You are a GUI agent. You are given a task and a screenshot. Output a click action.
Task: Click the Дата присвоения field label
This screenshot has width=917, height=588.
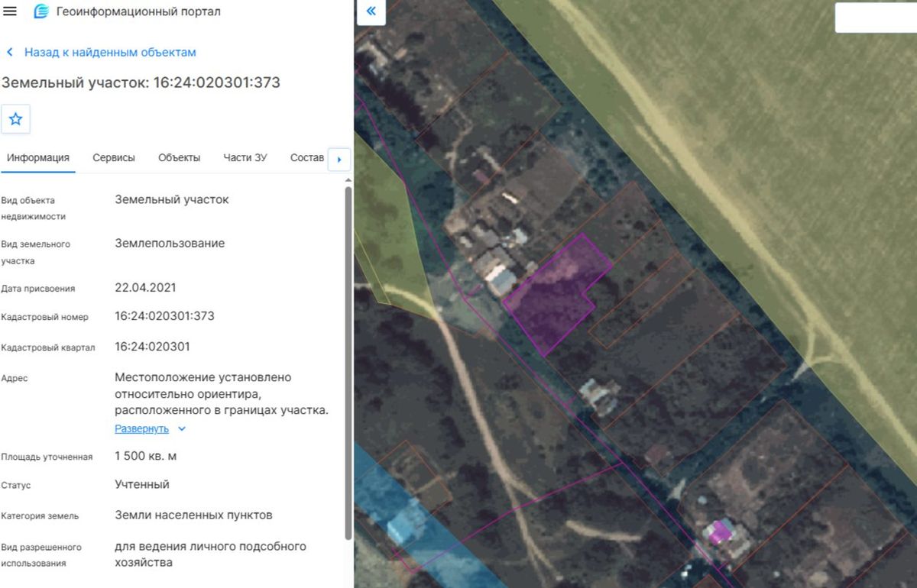coord(38,289)
